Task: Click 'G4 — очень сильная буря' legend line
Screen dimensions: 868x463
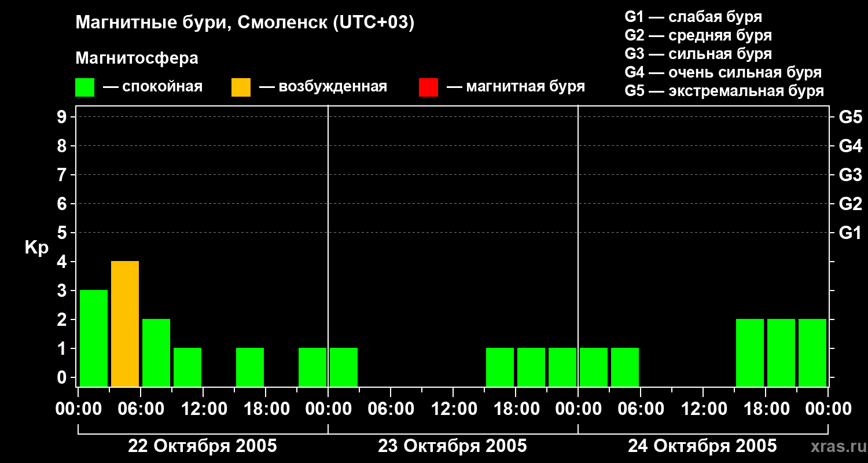Action: [x=723, y=72]
